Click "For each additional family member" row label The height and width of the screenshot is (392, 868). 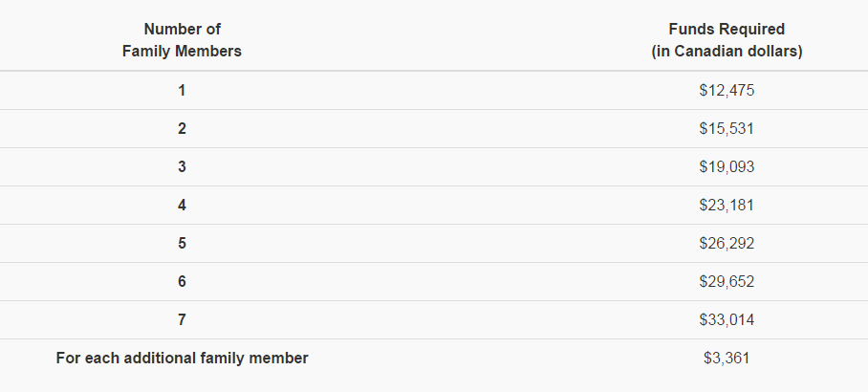(182, 359)
